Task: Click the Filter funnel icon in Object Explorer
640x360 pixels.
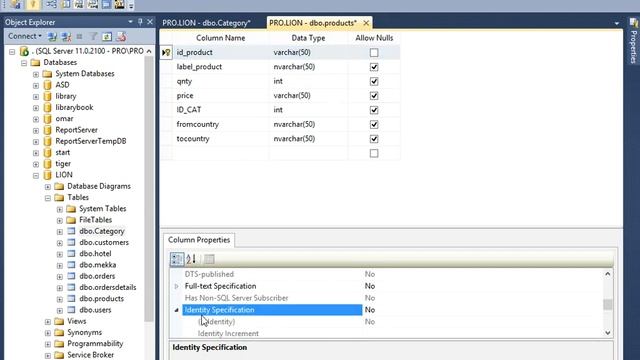Action: [93, 37]
